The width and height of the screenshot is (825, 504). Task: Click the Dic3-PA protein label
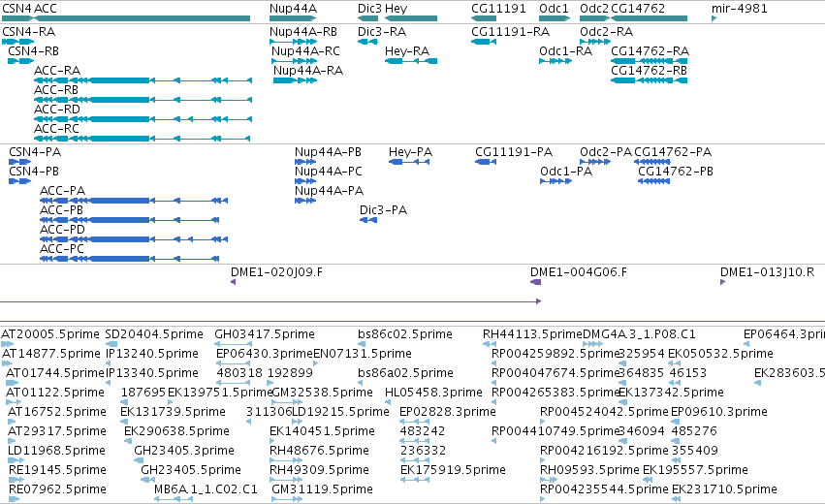pyautogui.click(x=383, y=210)
